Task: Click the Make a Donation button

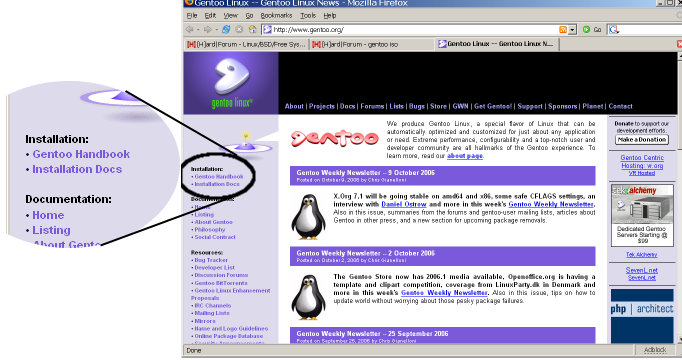Action: point(642,140)
